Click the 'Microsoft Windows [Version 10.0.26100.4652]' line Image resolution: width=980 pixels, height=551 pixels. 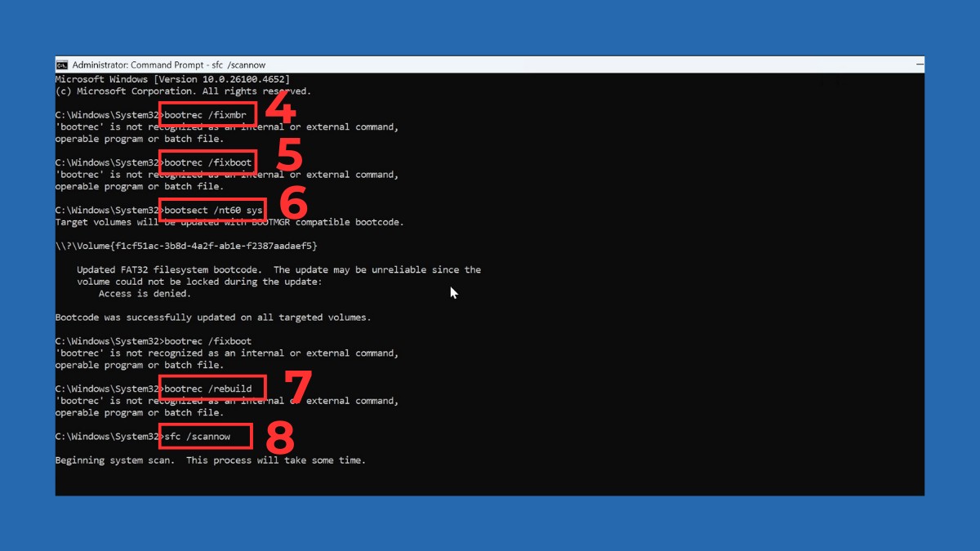coord(172,79)
